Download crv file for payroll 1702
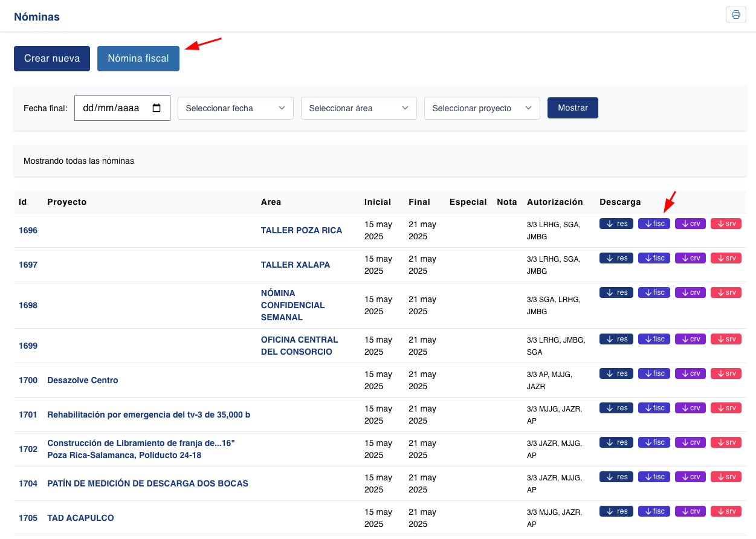The image size is (756, 539). [690, 442]
